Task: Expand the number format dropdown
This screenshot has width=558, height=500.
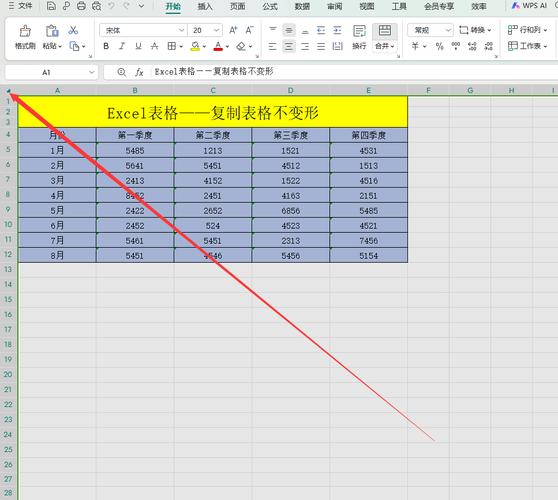Action: [x=430, y=30]
